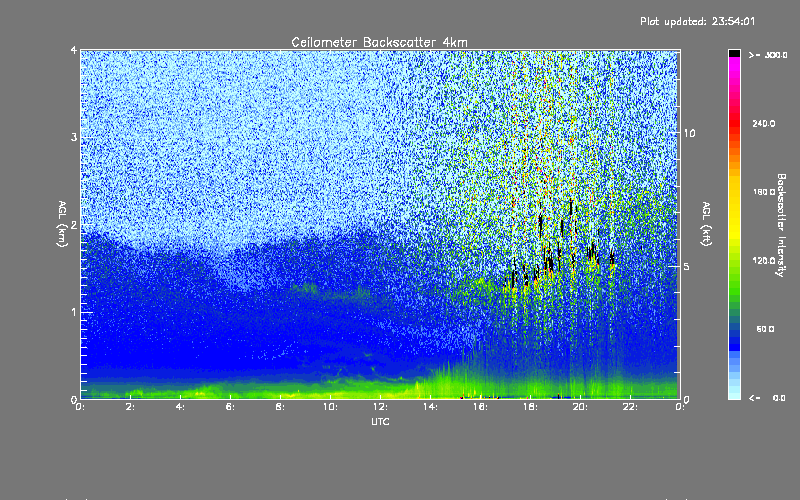Click the 'Ceilometer Backscatter 4km' plot title
800x500 pixels.
click(x=379, y=42)
